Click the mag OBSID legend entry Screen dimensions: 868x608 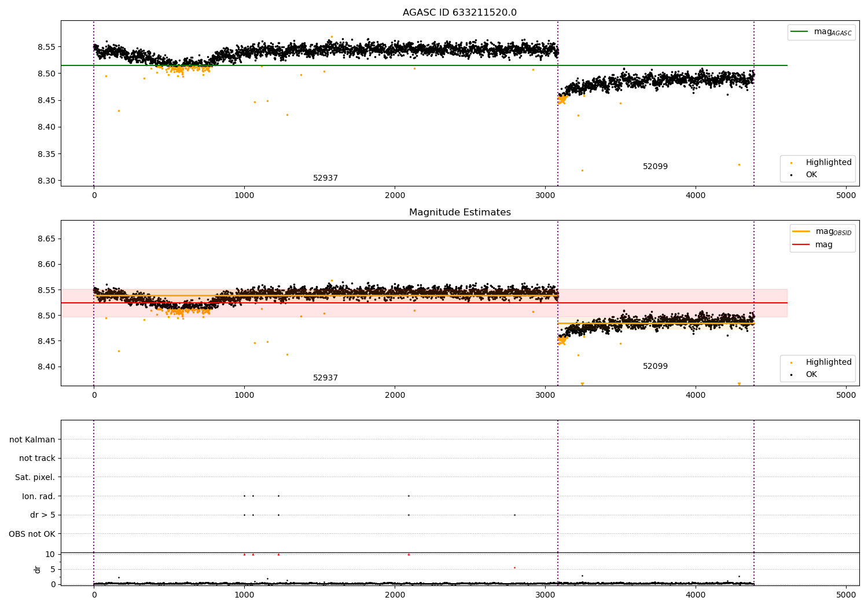822,232
